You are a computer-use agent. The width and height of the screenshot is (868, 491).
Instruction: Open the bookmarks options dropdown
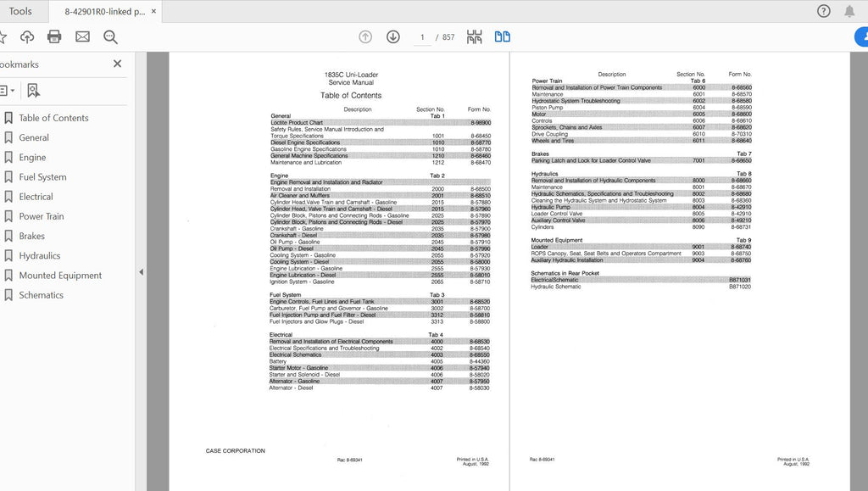(x=7, y=90)
